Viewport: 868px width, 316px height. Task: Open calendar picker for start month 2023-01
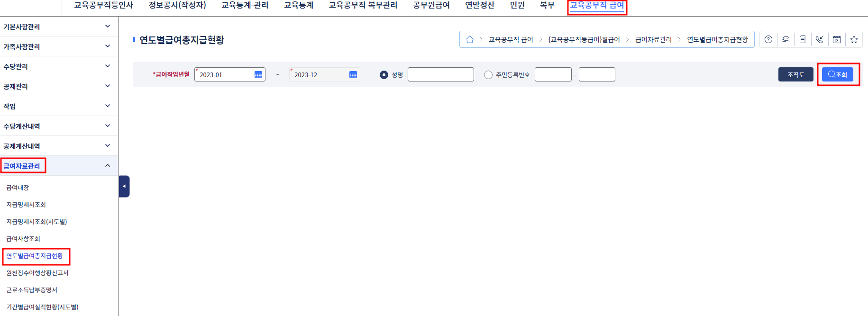pyautogui.click(x=258, y=75)
